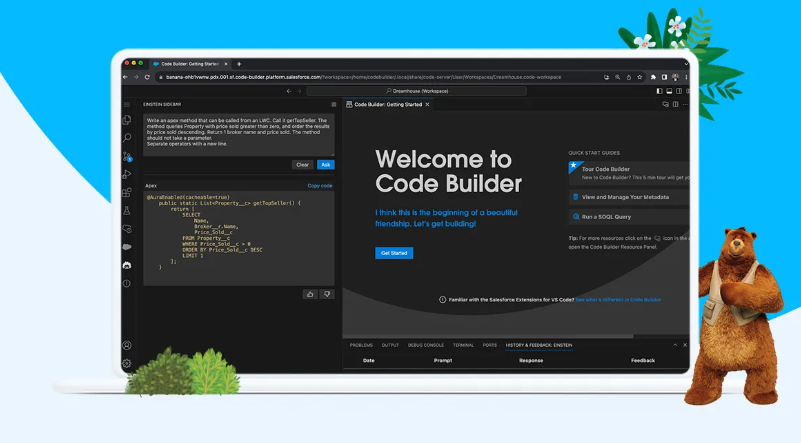
Task: Open the Code Builder resource panel cloud icon
Action: 665,104
